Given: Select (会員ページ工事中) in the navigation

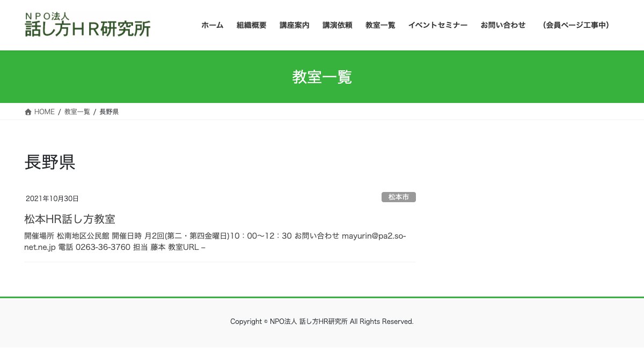Looking at the screenshot, I should (576, 25).
